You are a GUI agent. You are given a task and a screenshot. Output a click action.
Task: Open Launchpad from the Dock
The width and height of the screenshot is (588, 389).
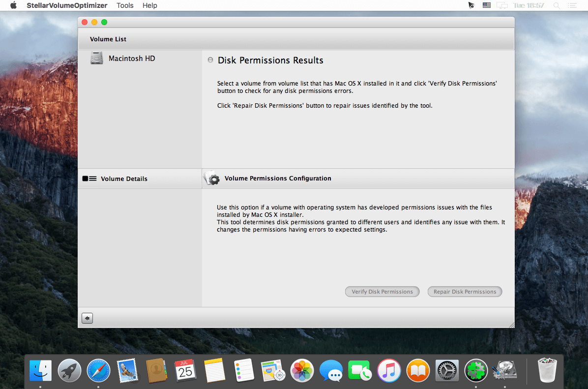click(x=69, y=371)
